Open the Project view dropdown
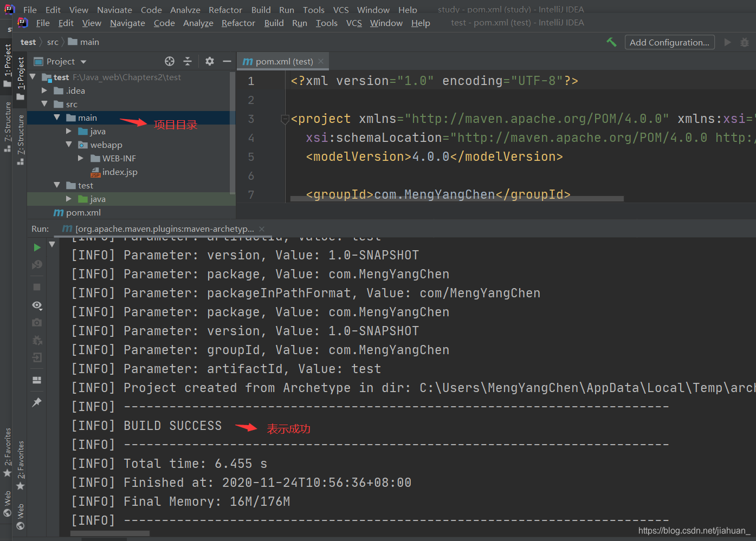The height and width of the screenshot is (541, 756). [x=83, y=62]
